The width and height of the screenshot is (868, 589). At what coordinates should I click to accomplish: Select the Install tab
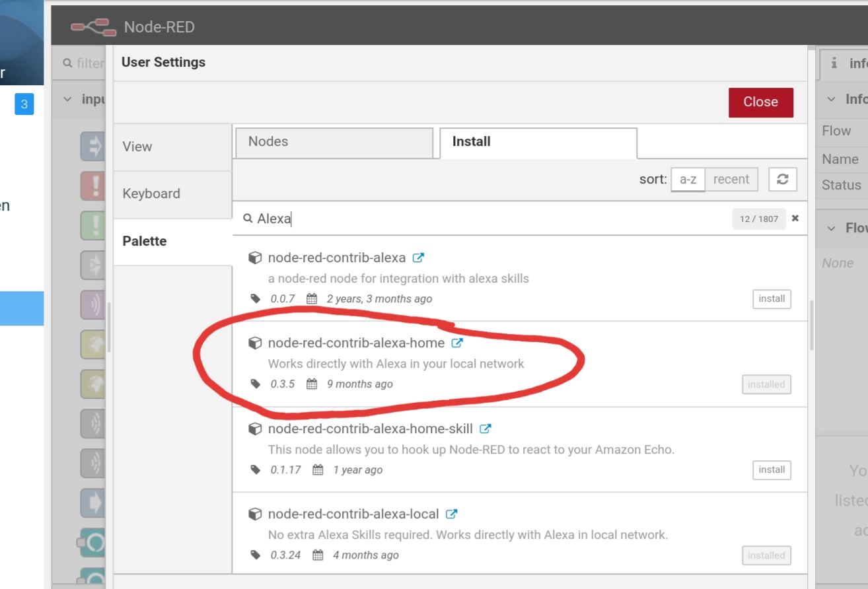click(538, 143)
